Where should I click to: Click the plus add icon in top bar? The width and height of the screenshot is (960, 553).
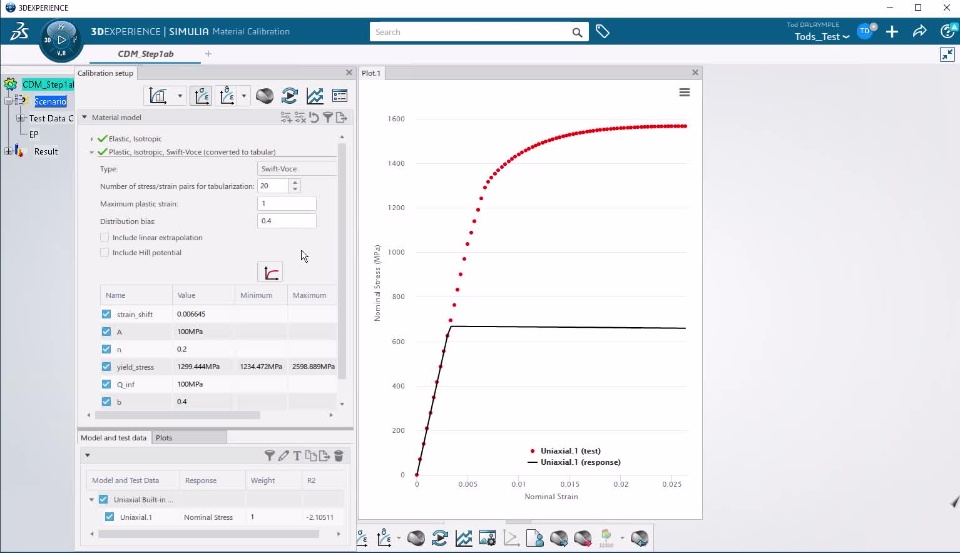[x=892, y=32]
